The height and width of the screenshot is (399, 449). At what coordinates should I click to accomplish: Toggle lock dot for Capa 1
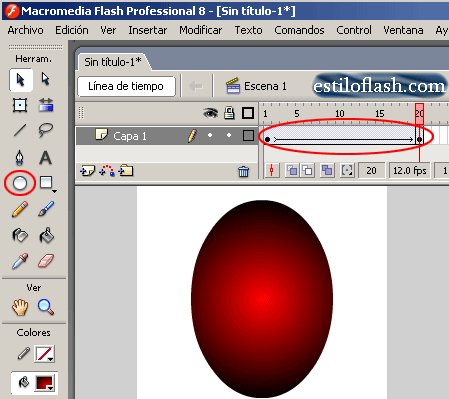click(x=229, y=135)
